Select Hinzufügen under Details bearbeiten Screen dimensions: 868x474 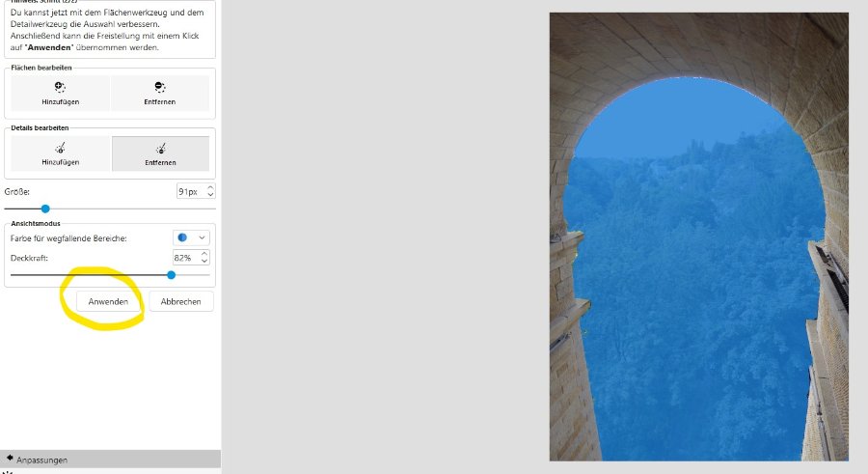point(61,153)
